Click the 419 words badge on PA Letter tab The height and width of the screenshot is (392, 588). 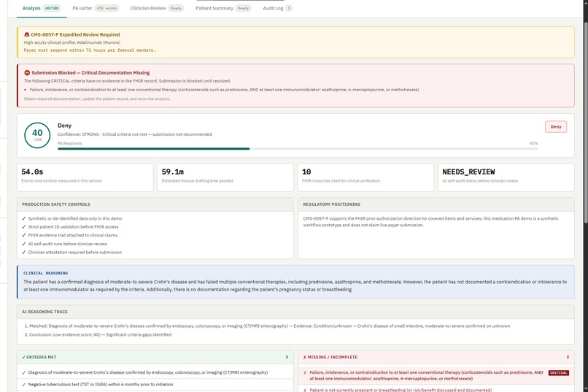click(107, 8)
